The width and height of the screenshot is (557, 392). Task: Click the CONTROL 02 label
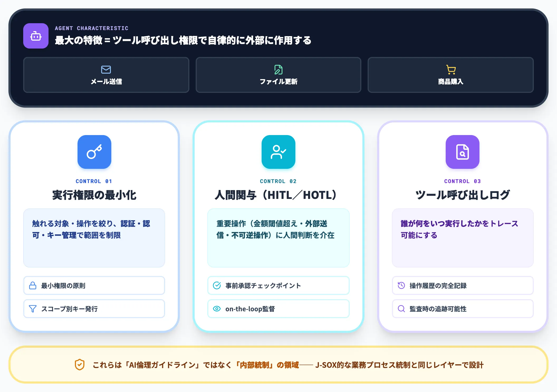278,181
